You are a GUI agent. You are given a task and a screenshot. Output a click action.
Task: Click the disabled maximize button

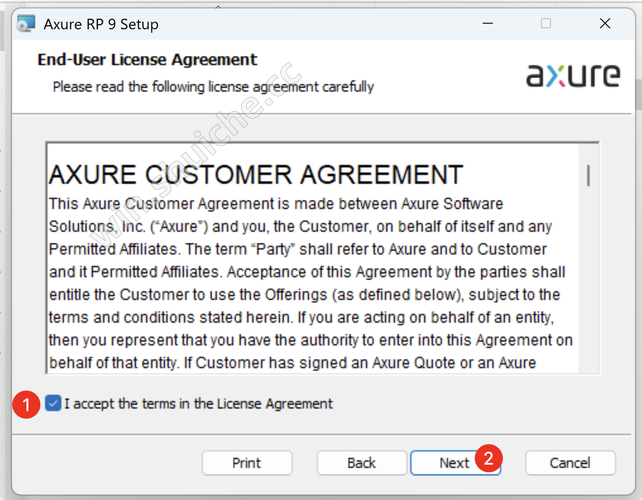click(x=546, y=23)
